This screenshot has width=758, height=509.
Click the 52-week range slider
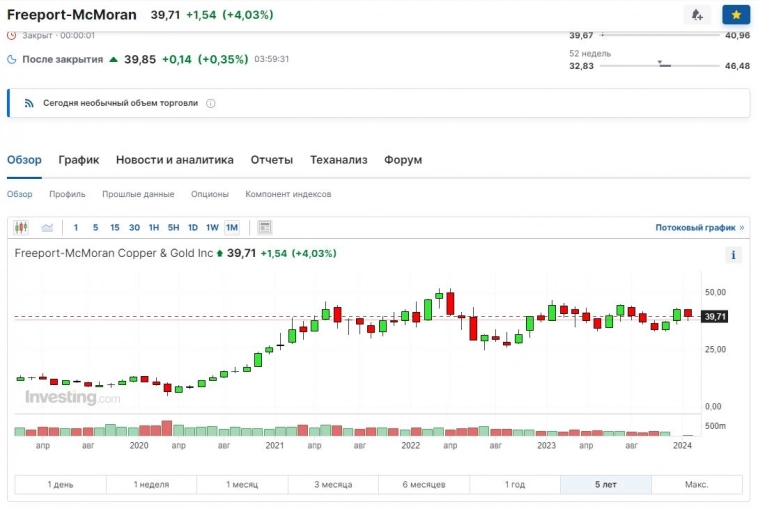(660, 66)
